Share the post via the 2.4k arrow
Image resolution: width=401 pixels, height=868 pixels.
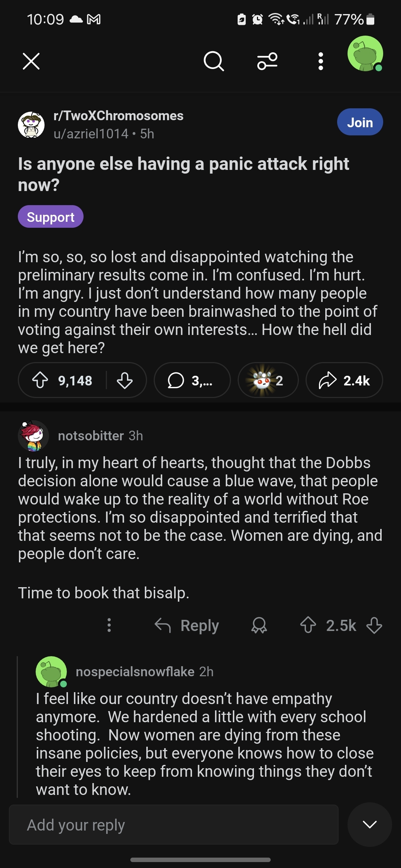coord(344,380)
